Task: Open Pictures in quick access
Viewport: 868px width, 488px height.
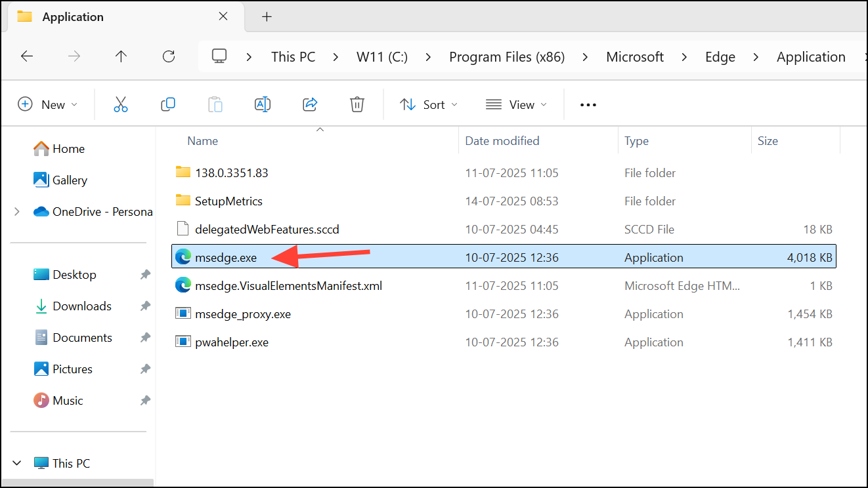Action: pyautogui.click(x=63, y=369)
